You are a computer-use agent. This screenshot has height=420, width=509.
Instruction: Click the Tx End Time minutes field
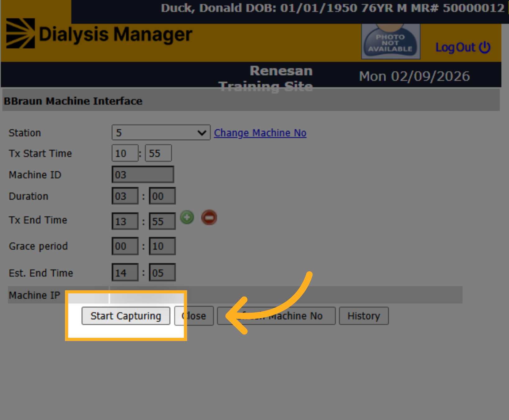coord(162,221)
